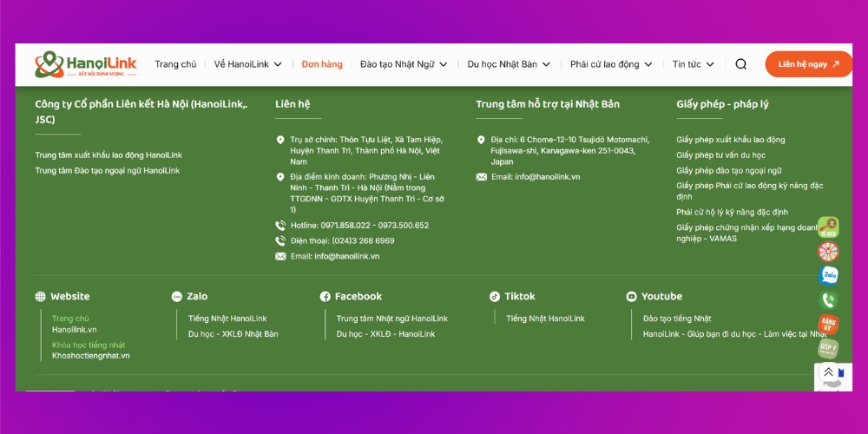Open the Đào tạo tiếng Nhật Youtube link
The image size is (868, 434).
tap(676, 319)
